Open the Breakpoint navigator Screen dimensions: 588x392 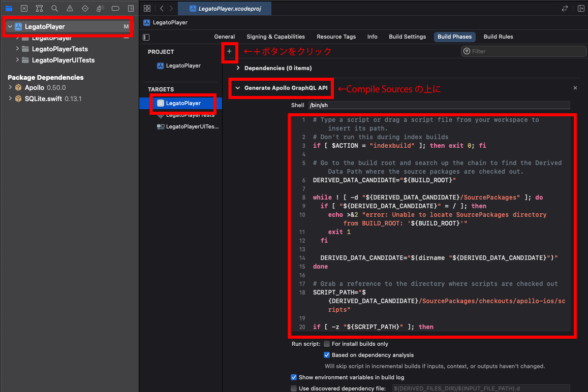click(115, 8)
